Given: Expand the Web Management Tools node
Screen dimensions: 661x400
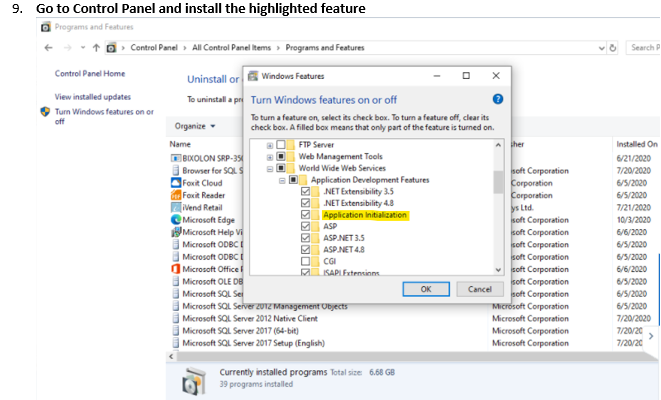Looking at the screenshot, I should coord(270,157).
